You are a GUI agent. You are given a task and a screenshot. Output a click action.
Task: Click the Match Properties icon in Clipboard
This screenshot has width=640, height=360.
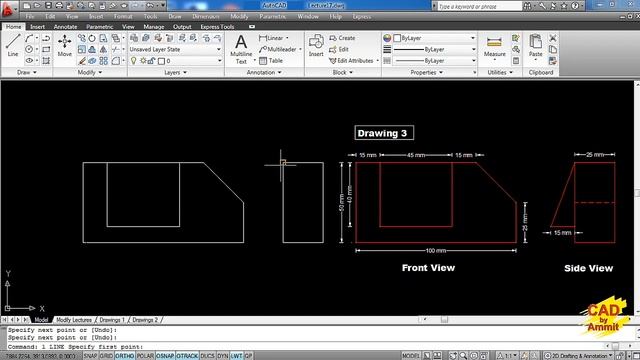click(x=553, y=61)
